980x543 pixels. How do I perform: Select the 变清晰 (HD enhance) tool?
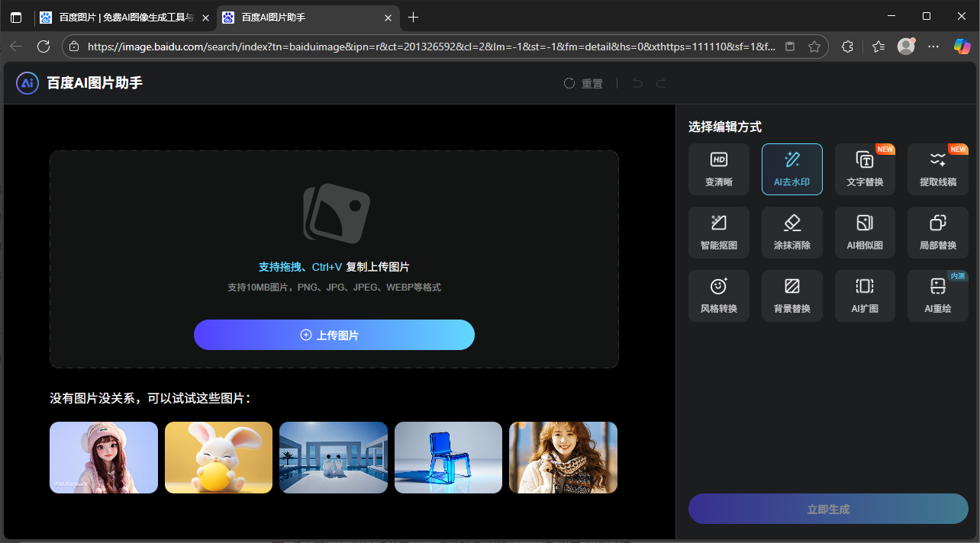718,169
